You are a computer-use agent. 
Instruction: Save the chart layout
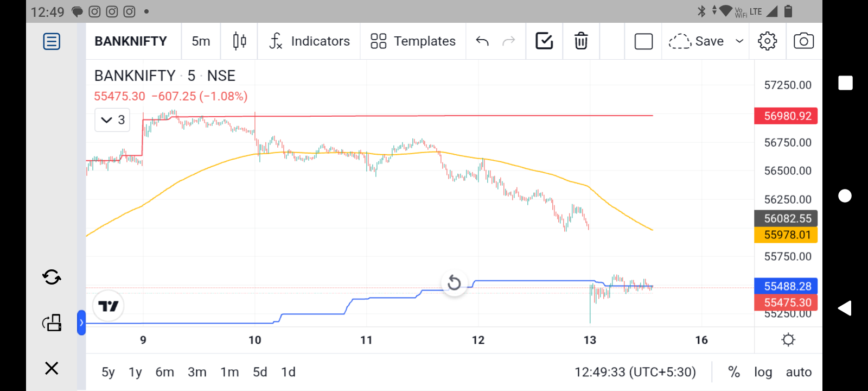[x=696, y=41]
